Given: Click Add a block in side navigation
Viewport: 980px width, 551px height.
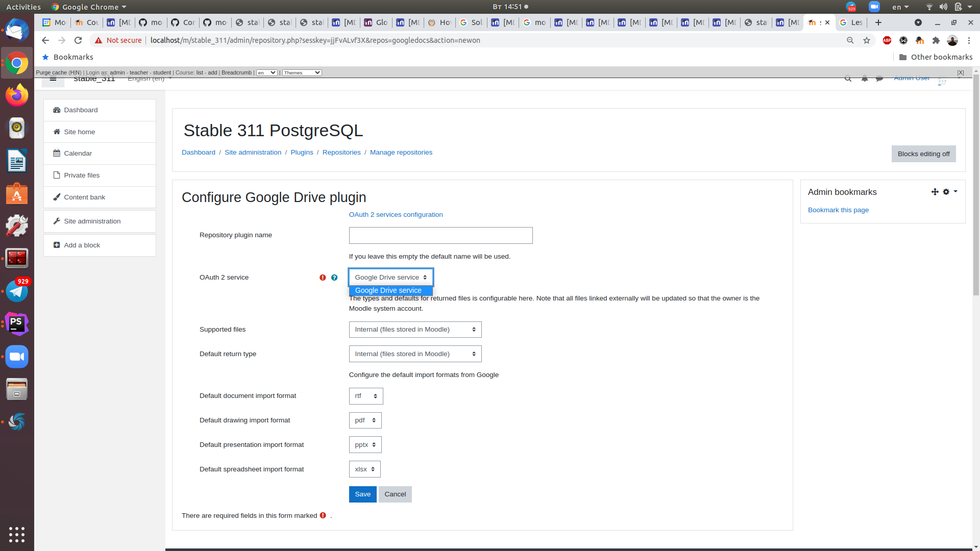Looking at the screenshot, I should pos(100,245).
